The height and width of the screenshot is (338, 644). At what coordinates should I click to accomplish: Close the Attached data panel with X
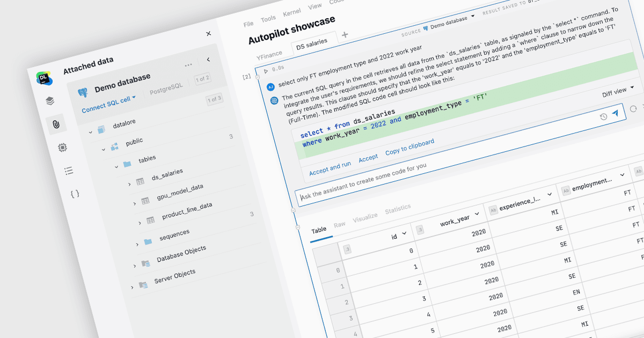click(x=209, y=34)
